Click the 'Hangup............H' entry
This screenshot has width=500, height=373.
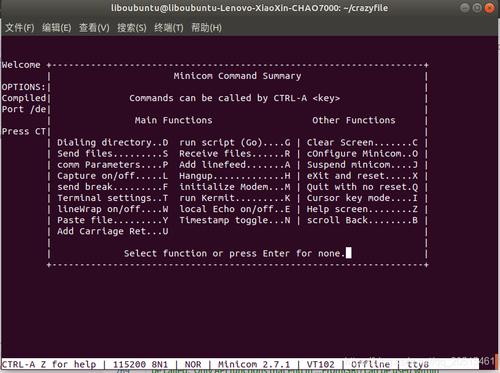(x=235, y=176)
